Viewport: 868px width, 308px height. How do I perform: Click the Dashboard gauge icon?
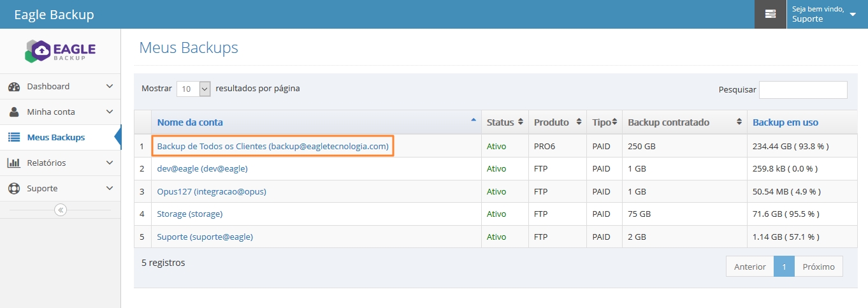point(14,87)
